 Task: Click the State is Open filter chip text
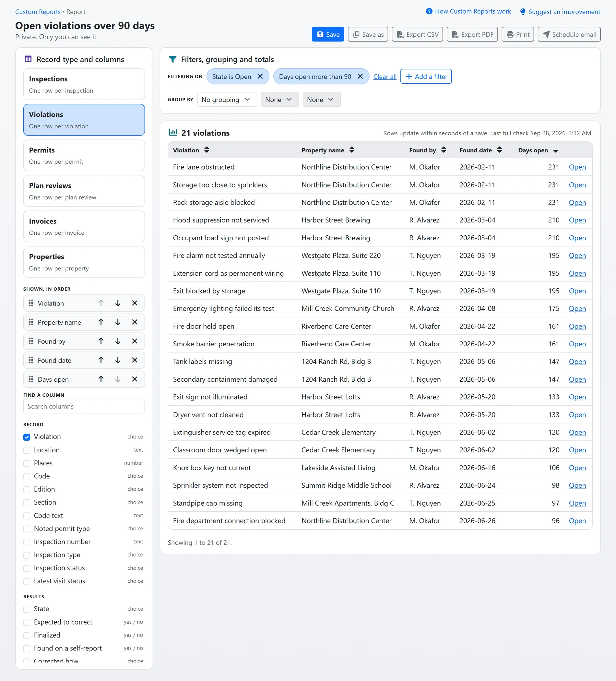click(232, 77)
